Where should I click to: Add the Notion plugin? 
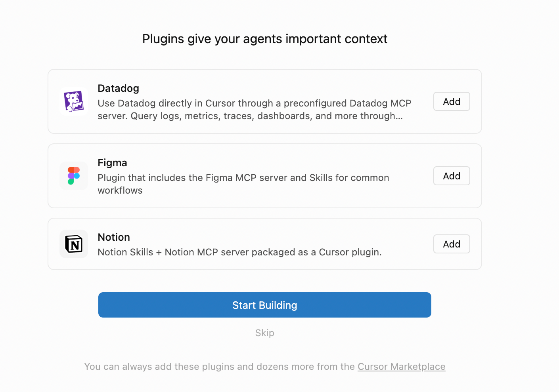pyautogui.click(x=452, y=244)
